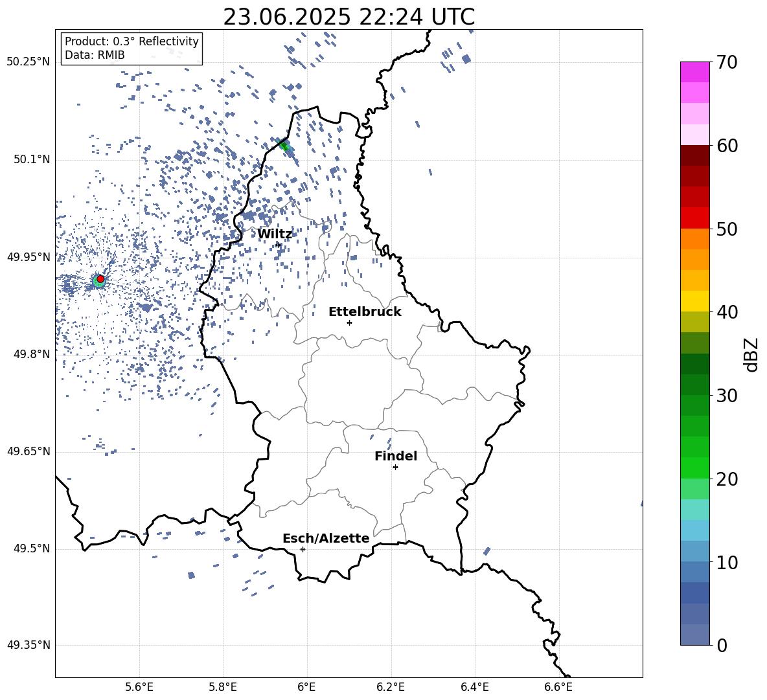Click the Ettelbruck location cross marker
This screenshot has height=700, width=767.
349,322
